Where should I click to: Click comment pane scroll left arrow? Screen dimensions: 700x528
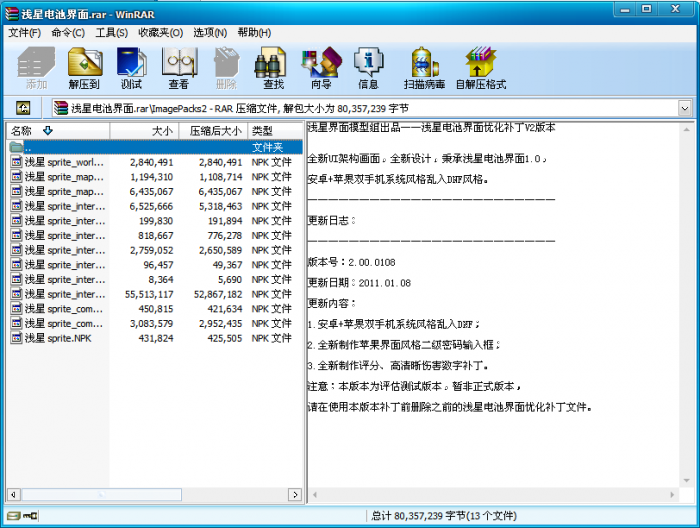point(315,495)
